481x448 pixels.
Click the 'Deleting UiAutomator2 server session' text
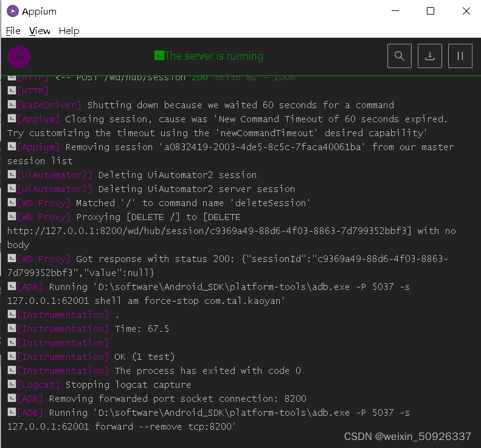[196, 189]
